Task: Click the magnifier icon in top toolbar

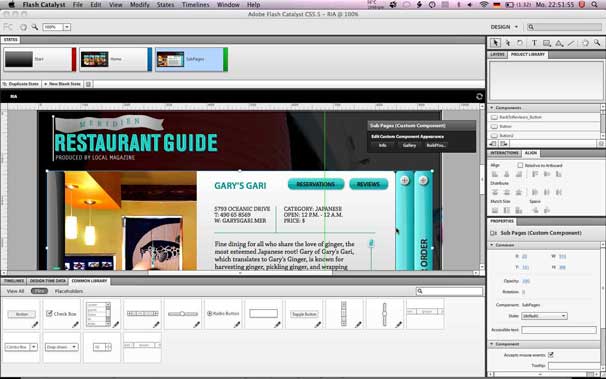Action: point(35,27)
